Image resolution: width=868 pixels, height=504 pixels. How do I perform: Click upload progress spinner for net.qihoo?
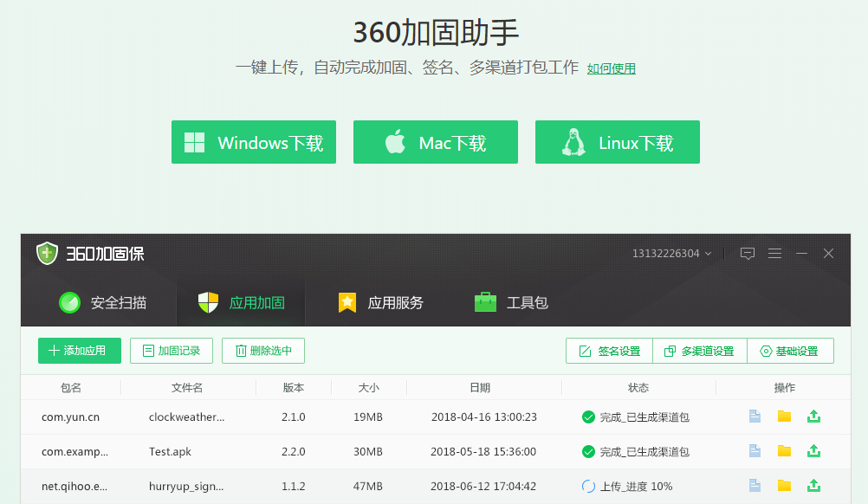click(588, 487)
